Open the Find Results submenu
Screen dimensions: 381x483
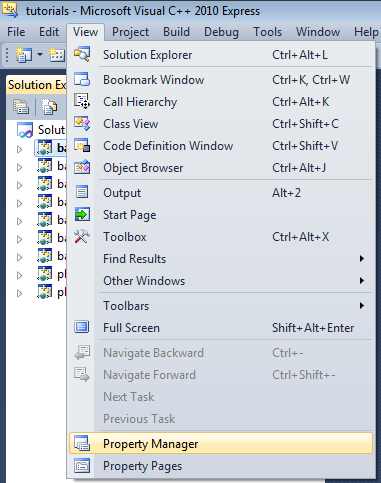click(x=220, y=259)
